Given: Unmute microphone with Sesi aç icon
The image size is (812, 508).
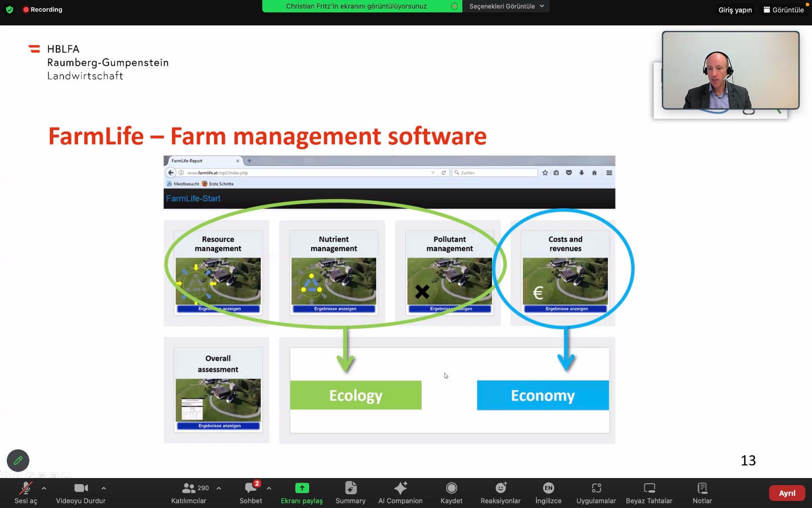Looking at the screenshot, I should coord(25,489).
